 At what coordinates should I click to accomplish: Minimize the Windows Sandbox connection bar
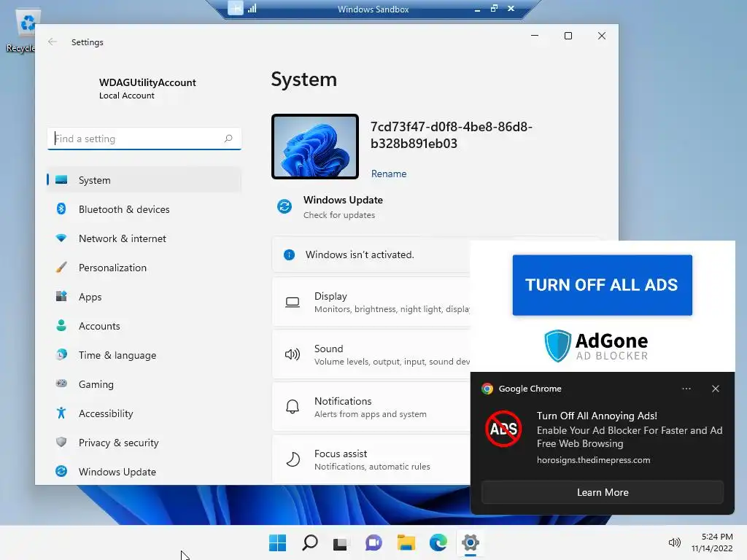(x=477, y=9)
